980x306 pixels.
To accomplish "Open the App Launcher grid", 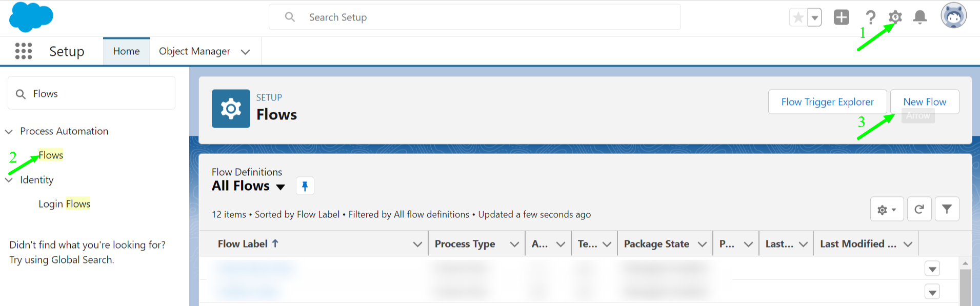I will [x=24, y=51].
